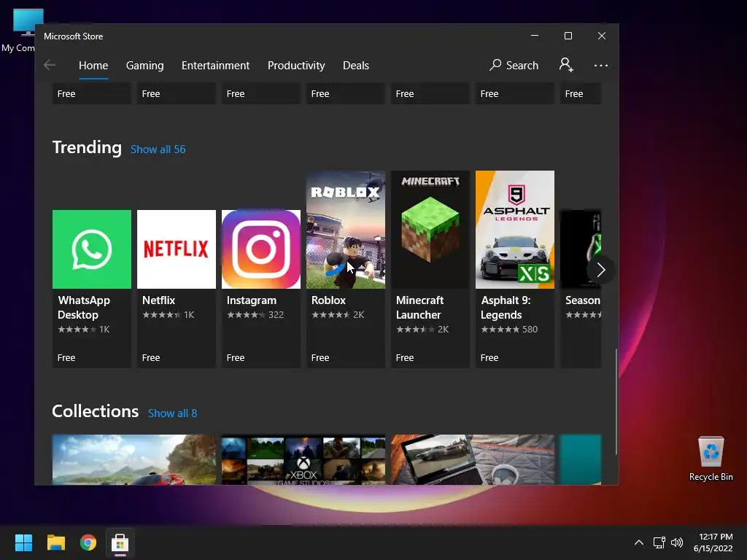
Task: Go to the Deals tab
Action: 356,65
